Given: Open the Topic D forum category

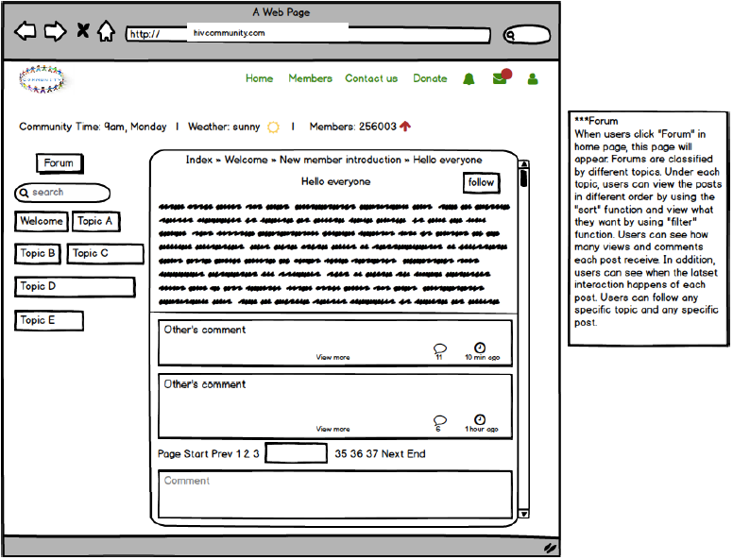Looking at the screenshot, I should [x=75, y=287].
